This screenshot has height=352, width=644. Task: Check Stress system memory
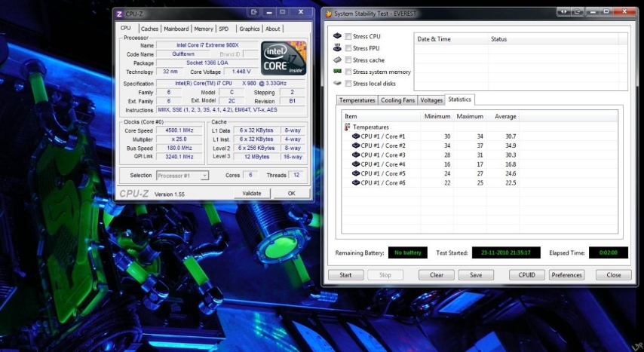[348, 72]
